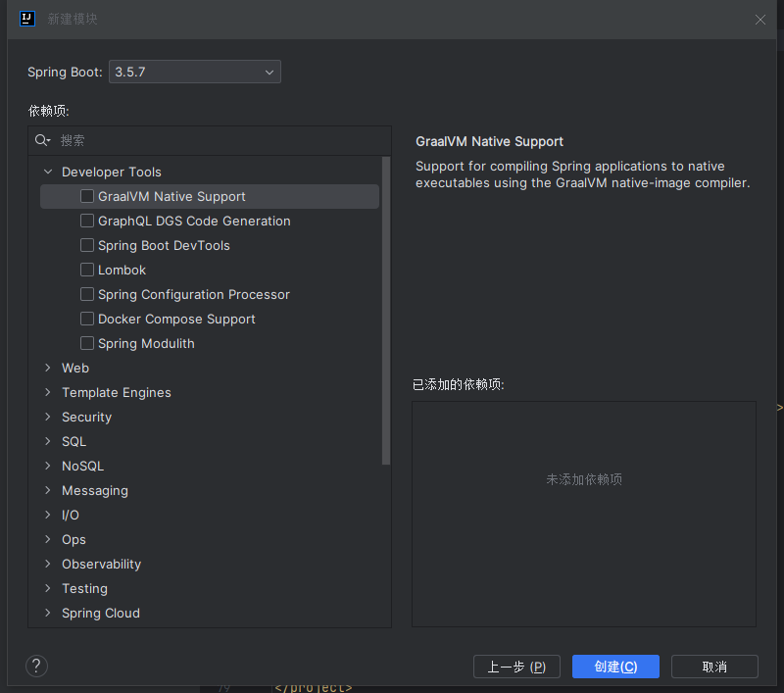Screen dimensions: 784x693
Task: Select the Spring Cloud category label
Action: [x=101, y=613]
